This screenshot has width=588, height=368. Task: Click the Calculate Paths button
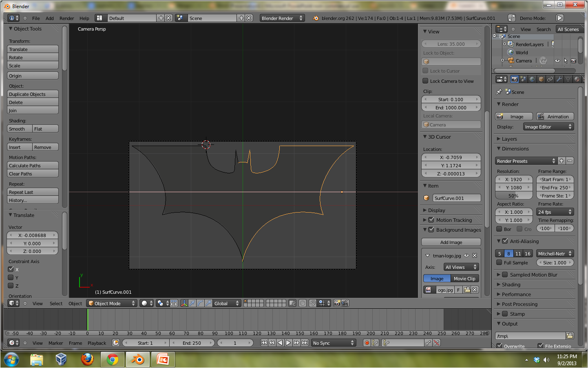(x=33, y=165)
